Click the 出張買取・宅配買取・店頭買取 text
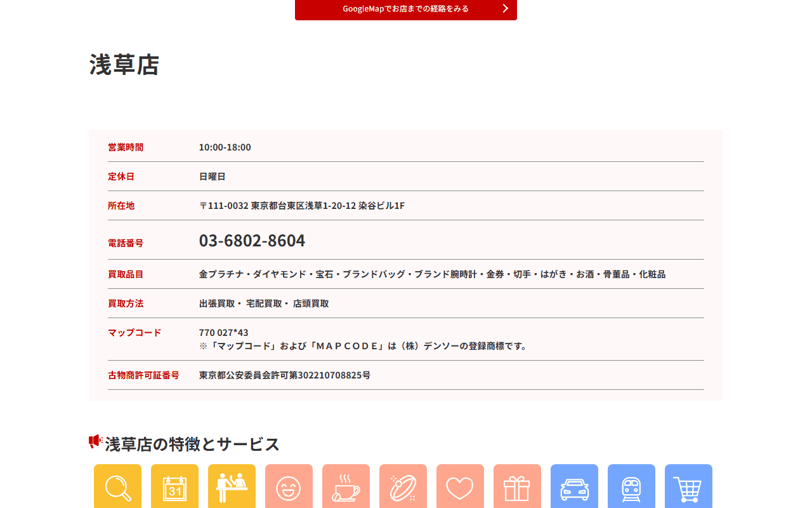This screenshot has height=508, width=812. point(264,304)
